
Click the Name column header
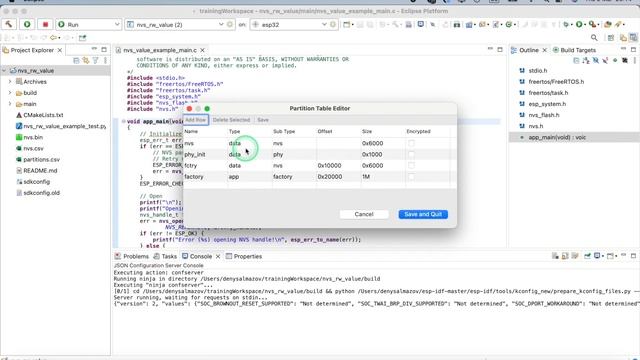point(191,131)
